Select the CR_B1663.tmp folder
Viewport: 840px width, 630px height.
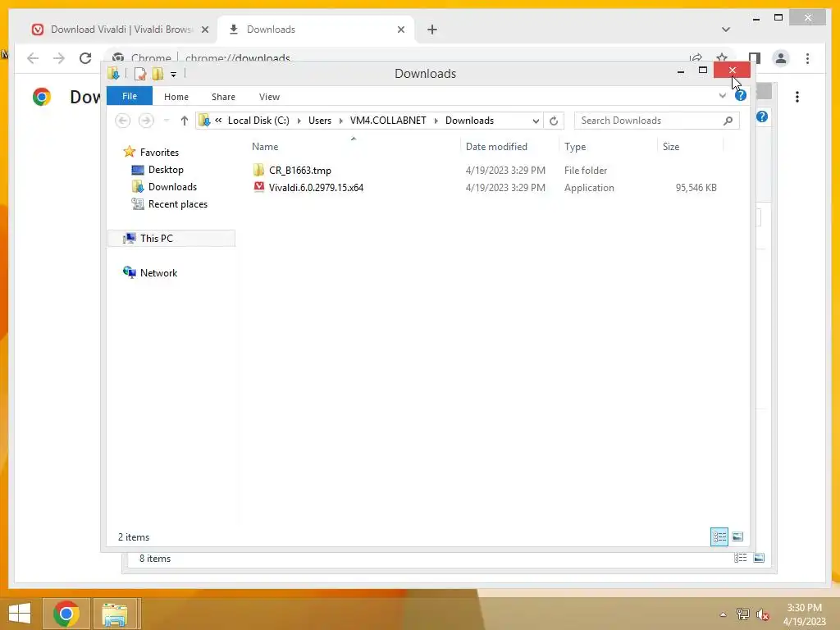(x=300, y=171)
